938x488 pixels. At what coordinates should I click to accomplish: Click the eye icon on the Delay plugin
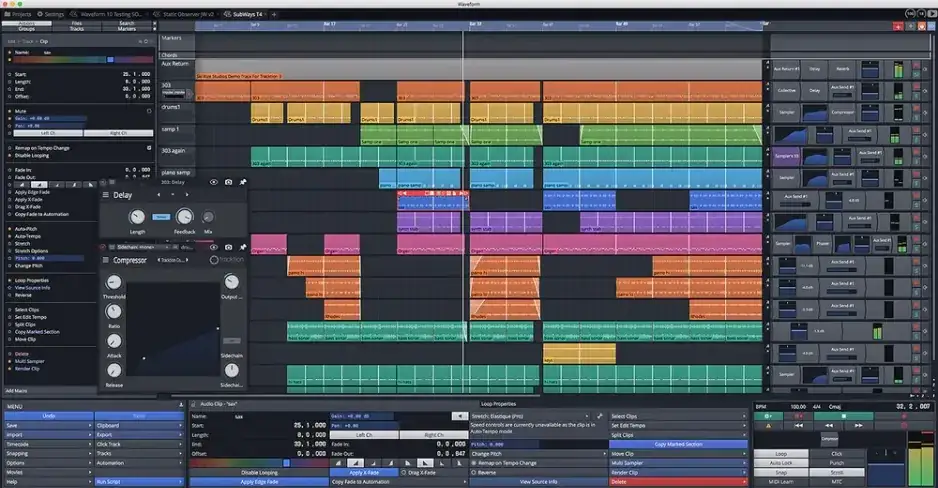(x=214, y=182)
